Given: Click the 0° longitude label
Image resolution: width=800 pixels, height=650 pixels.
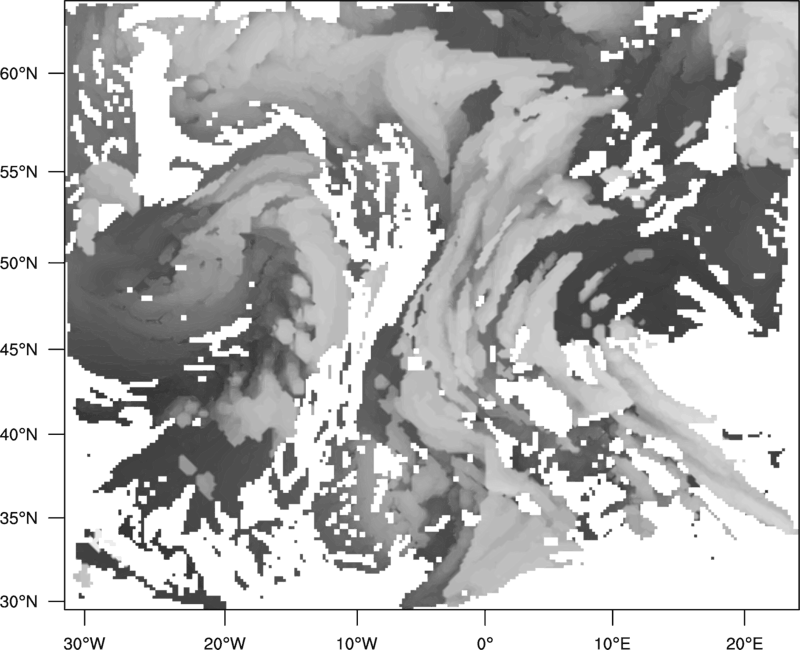Looking at the screenshot, I should tap(485, 643).
